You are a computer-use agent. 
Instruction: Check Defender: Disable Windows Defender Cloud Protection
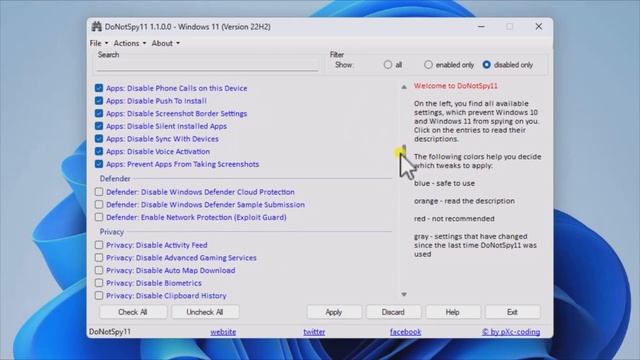(99, 192)
